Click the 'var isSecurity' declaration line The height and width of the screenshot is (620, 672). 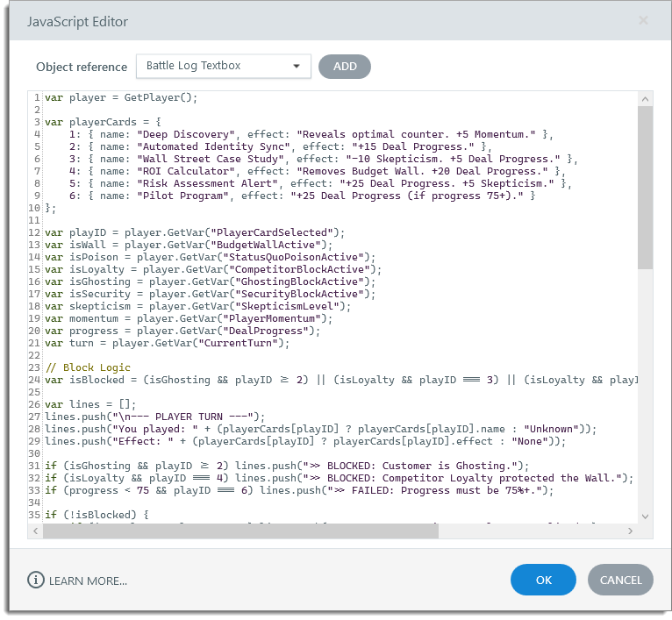coord(210,294)
